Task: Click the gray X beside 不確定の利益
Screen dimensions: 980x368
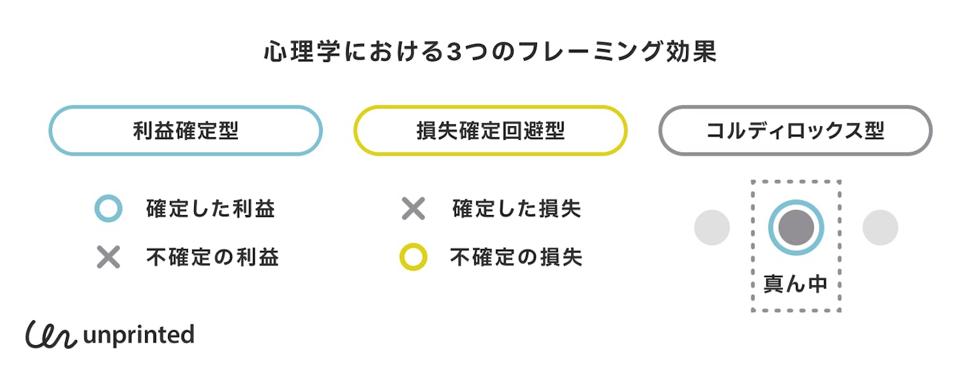Action: coord(108,258)
